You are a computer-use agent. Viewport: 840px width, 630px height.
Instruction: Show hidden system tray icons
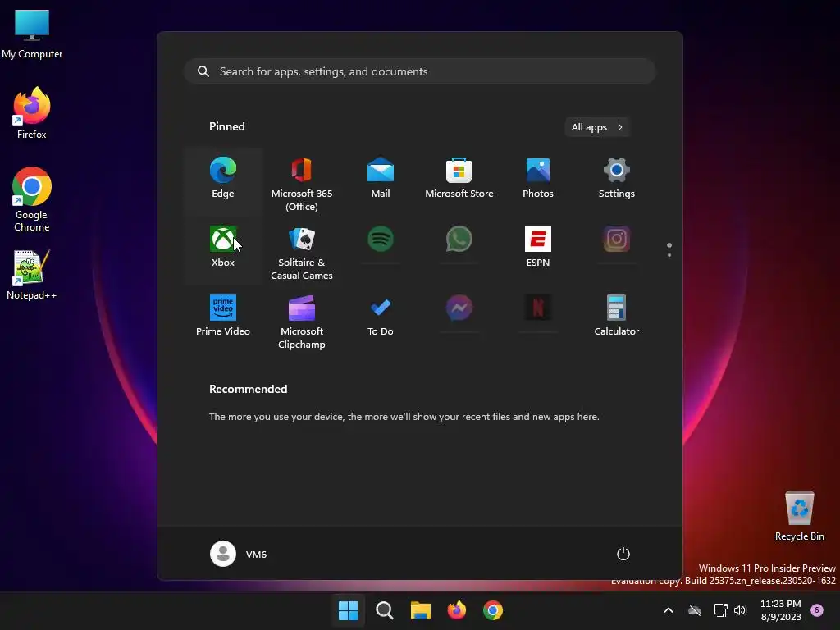668,610
